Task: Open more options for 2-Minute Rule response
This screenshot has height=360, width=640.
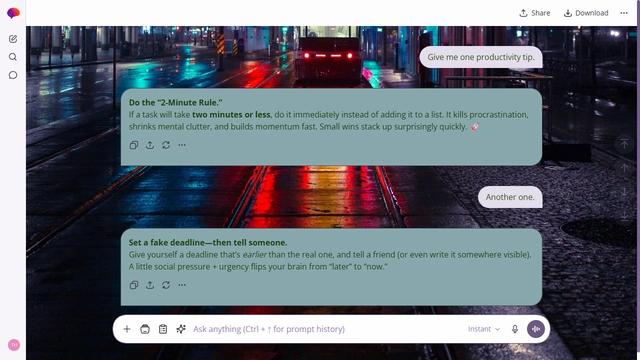Action: click(182, 145)
